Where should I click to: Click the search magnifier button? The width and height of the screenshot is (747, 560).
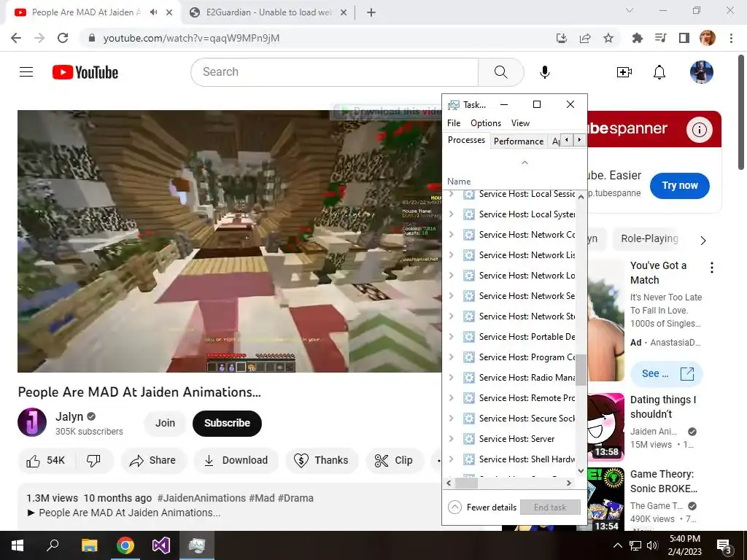pos(500,72)
